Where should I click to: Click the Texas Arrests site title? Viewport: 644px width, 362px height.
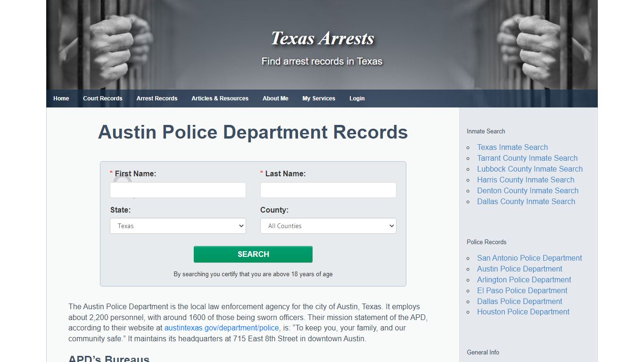point(322,38)
